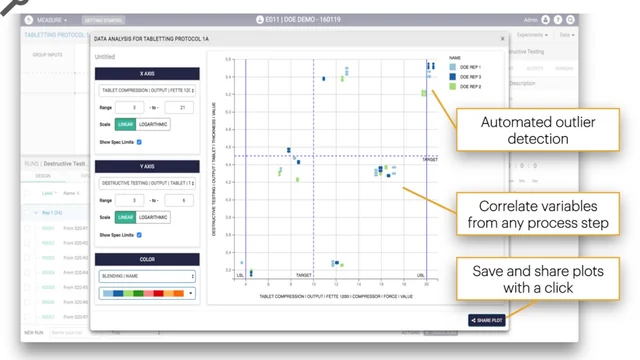Screen dimensions: 640x360
Task: Switch X axis scale to Logarithmic
Action: coord(153,124)
